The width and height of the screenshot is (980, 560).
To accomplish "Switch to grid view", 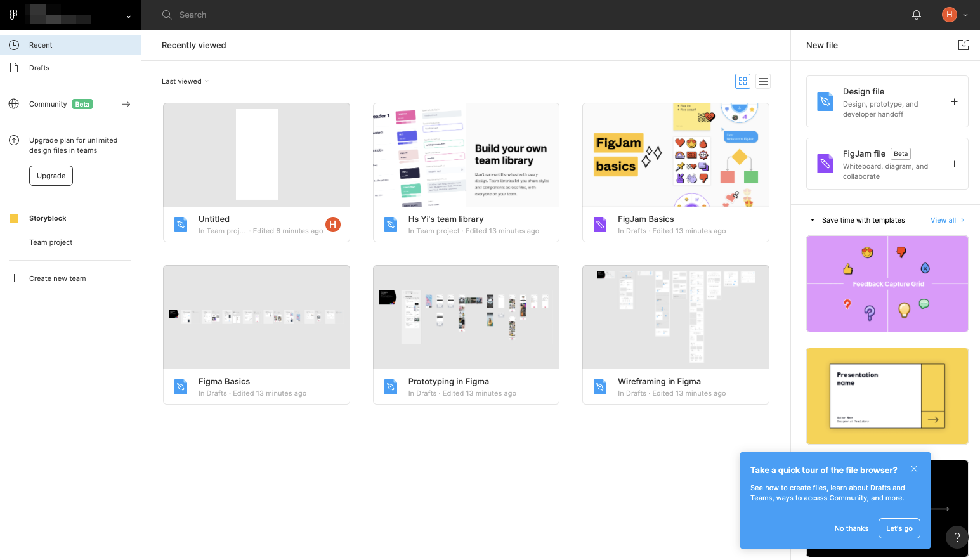I will pos(743,81).
